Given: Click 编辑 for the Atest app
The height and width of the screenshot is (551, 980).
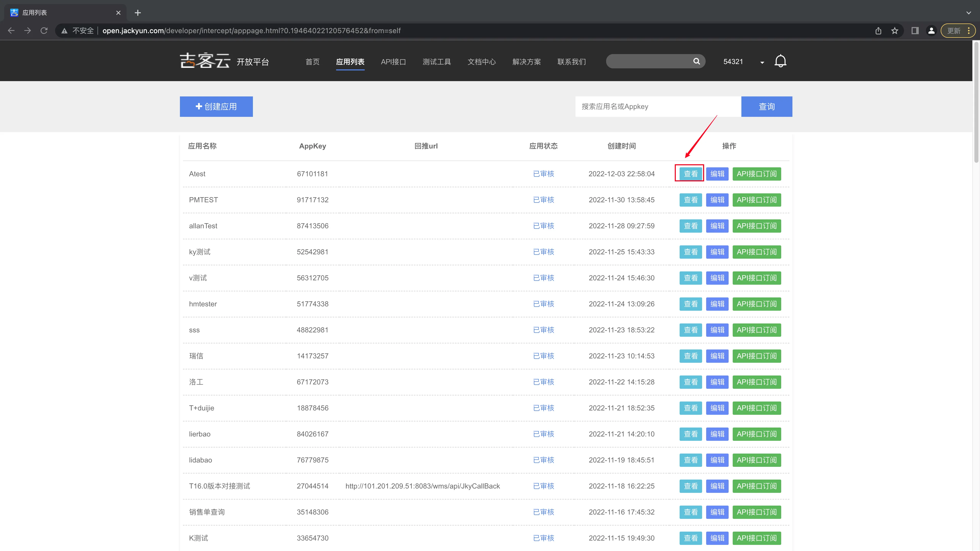Looking at the screenshot, I should 717,174.
